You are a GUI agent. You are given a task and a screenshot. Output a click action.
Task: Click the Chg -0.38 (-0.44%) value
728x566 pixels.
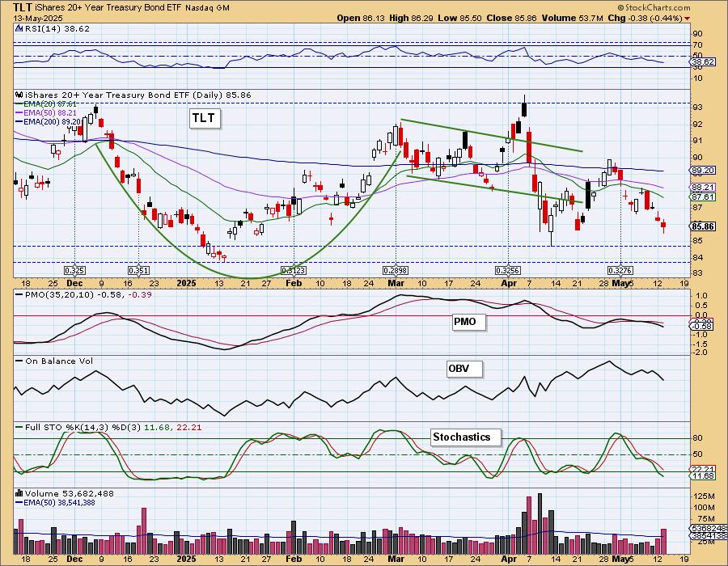coord(645,18)
